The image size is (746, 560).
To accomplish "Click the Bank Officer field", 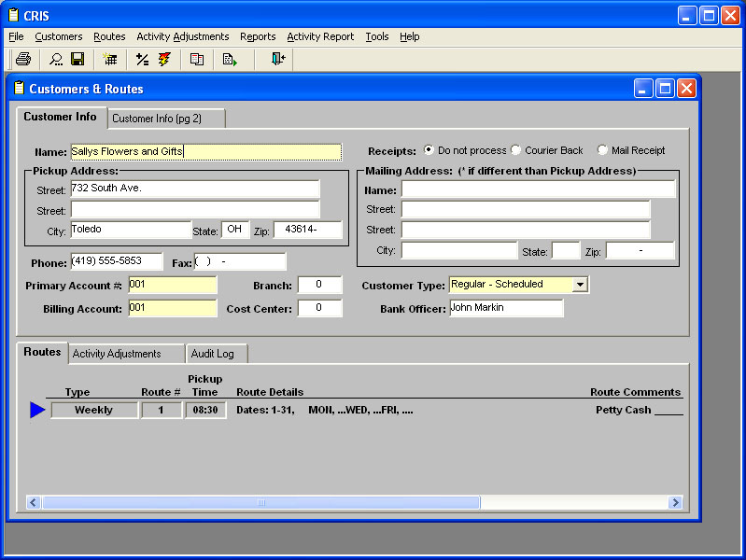I will [507, 308].
